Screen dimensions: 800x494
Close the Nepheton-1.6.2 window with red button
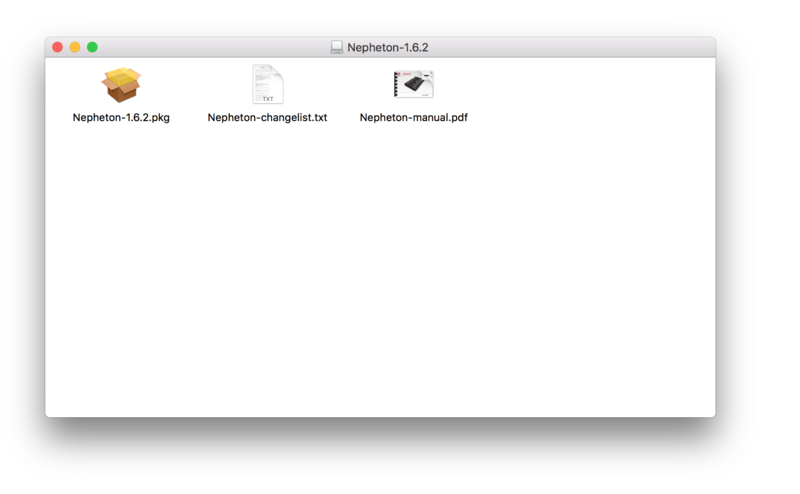(58, 47)
